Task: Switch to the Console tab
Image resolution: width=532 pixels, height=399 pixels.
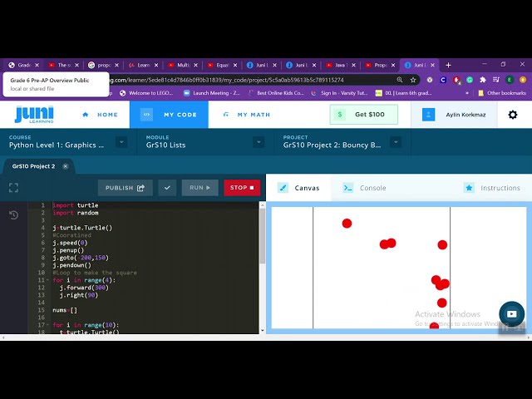Action: [x=365, y=188]
